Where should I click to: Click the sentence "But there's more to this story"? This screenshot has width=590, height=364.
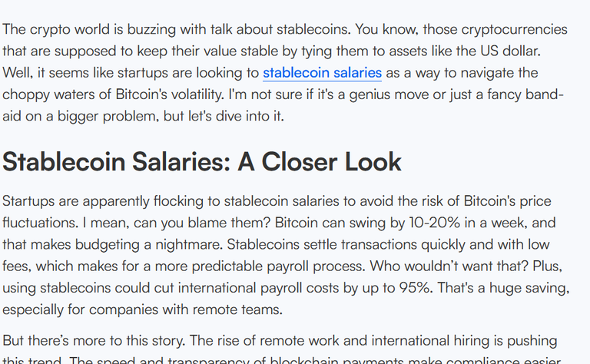pyautogui.click(x=94, y=341)
